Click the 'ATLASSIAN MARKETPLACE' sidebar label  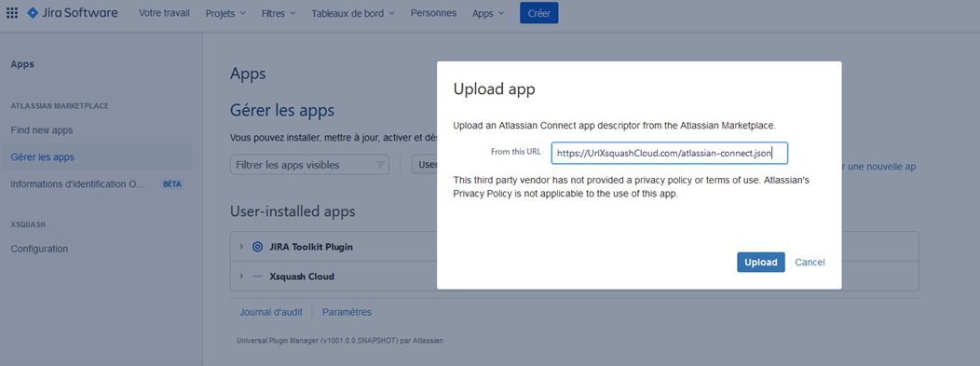tap(60, 106)
